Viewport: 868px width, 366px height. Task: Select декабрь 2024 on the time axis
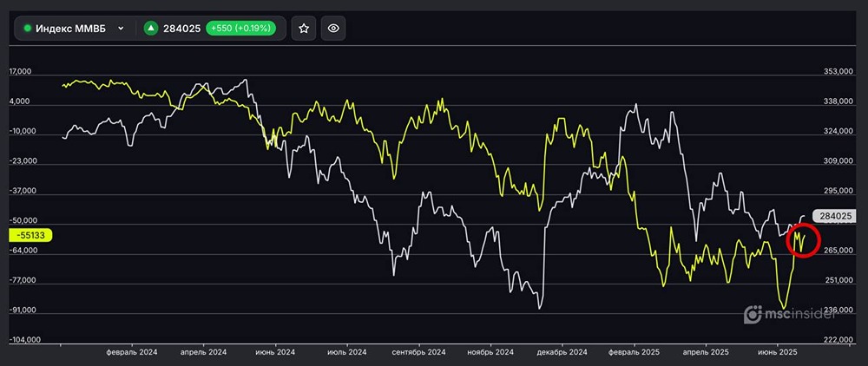click(562, 352)
